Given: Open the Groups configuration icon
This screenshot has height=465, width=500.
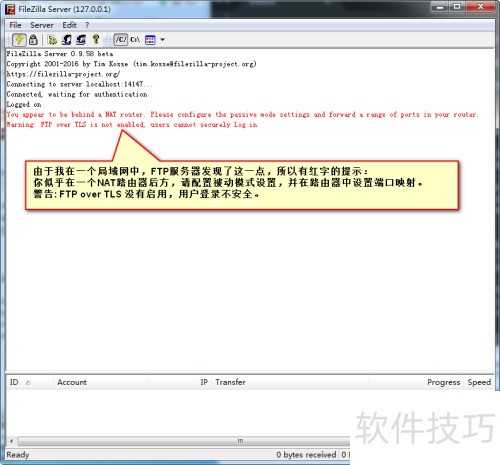Looking at the screenshot, I should (x=81, y=40).
